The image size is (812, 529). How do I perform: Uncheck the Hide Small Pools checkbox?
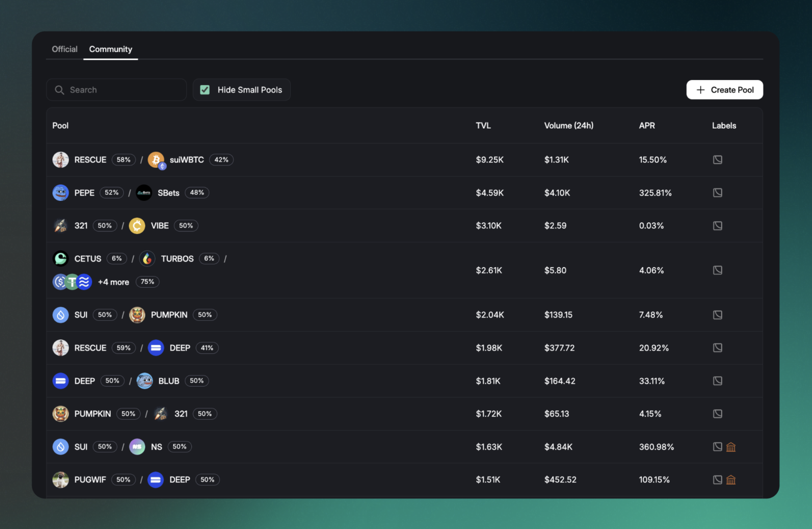coord(205,90)
